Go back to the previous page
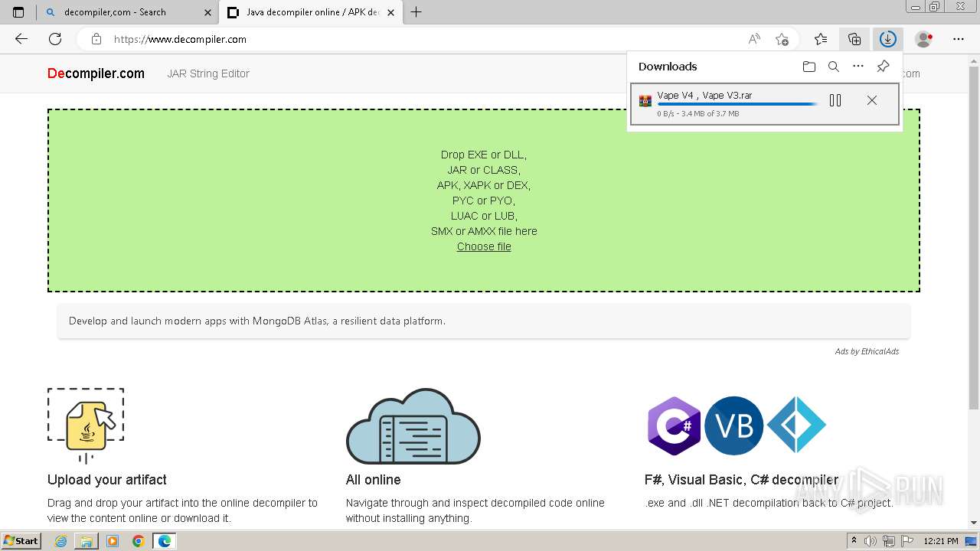 [x=21, y=39]
